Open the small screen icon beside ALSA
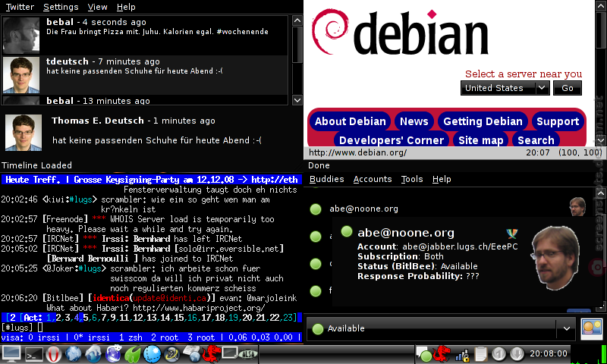Image resolution: width=607 pixels, height=364 pixels. point(230,353)
